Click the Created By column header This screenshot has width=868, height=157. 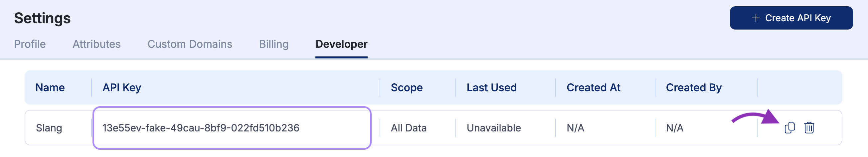coord(693,87)
